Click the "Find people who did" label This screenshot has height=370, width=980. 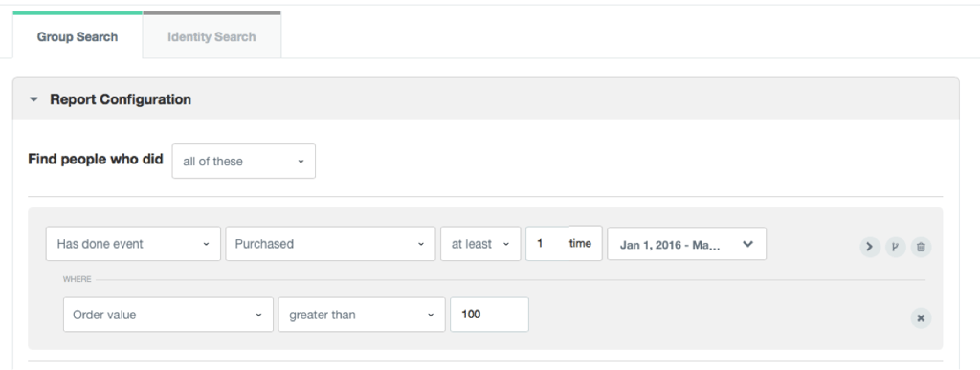point(96,159)
